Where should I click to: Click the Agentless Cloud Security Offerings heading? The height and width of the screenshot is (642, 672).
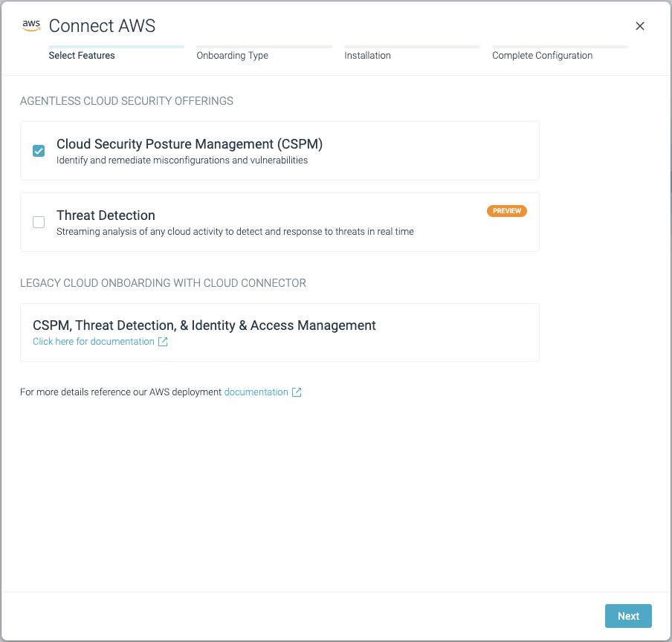[126, 100]
